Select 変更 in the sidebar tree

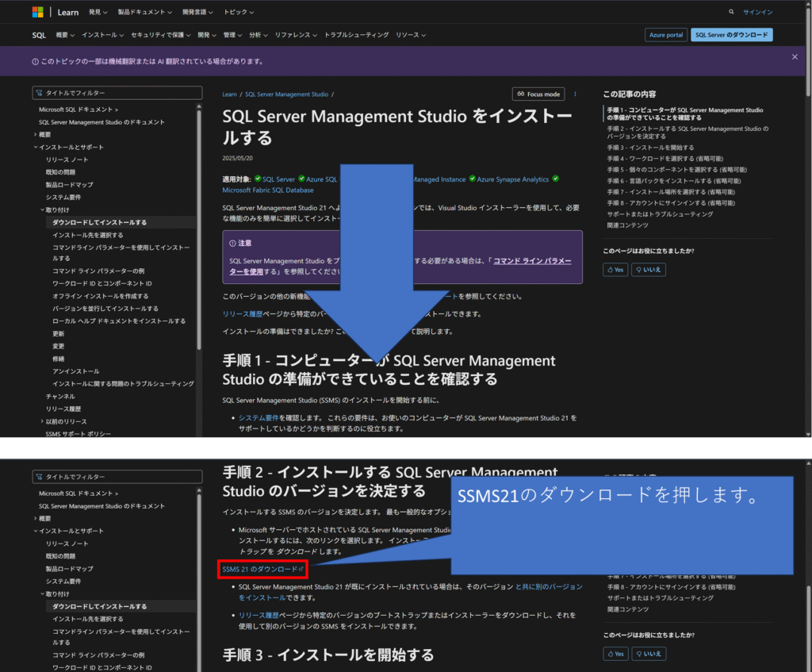59,346
